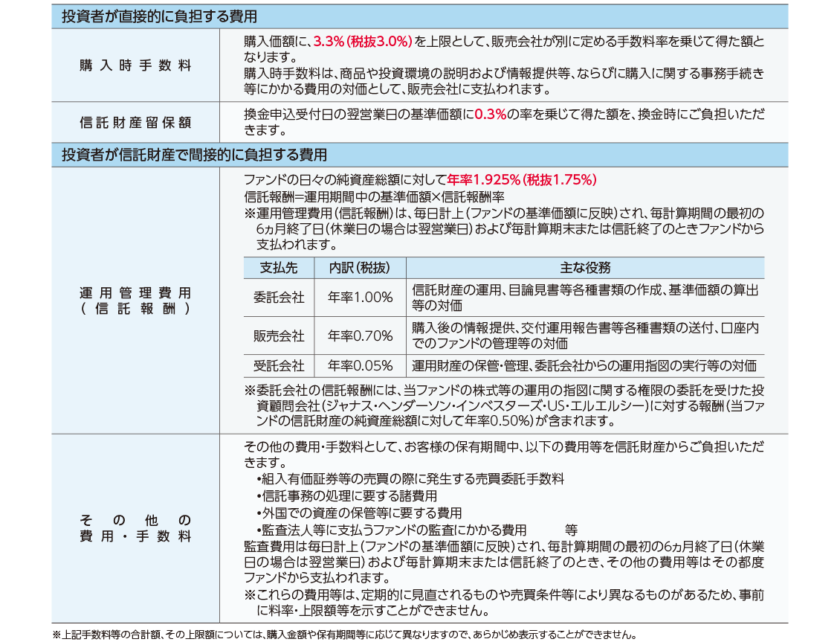840x642 pixels.
Task: Select the 販売会社 cell
Action: (279, 336)
